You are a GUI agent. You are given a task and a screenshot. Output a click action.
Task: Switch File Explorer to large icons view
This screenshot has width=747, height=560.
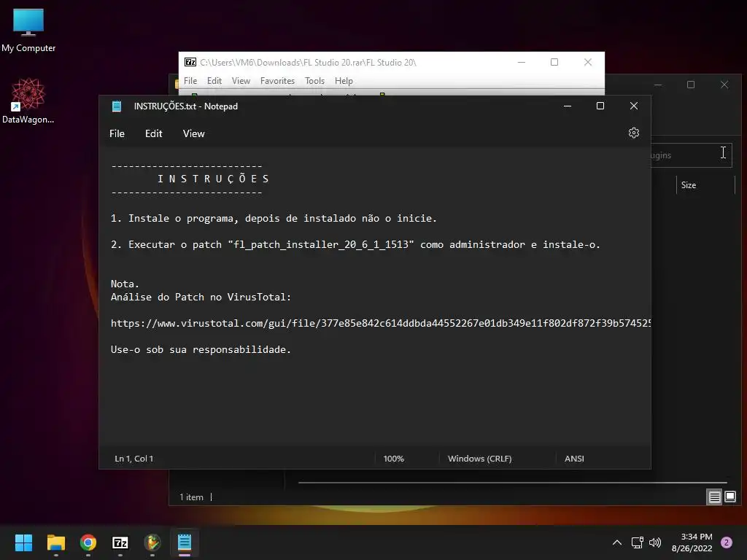pyautogui.click(x=730, y=497)
